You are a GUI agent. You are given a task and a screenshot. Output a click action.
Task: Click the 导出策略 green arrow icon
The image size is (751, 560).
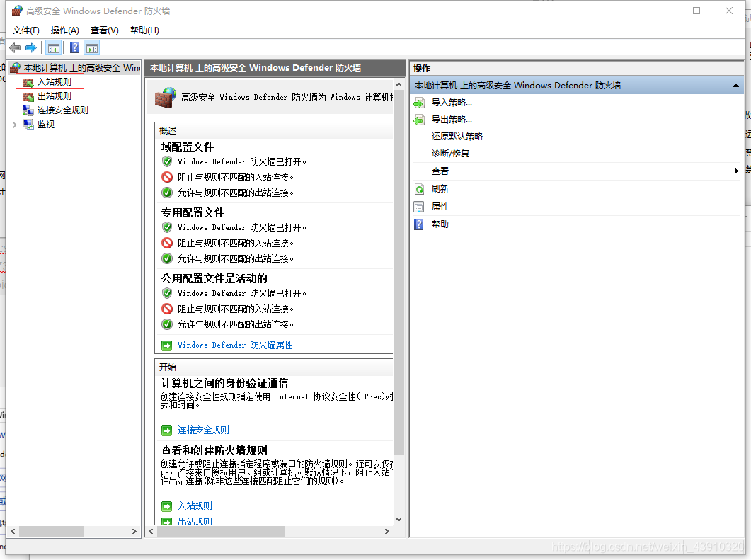[419, 120]
